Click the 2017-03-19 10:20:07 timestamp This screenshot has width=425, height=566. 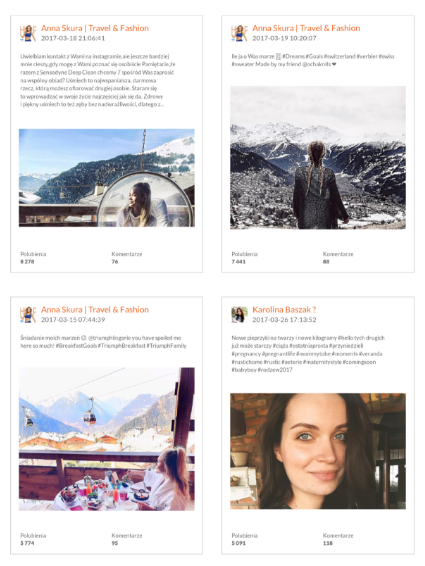point(284,38)
